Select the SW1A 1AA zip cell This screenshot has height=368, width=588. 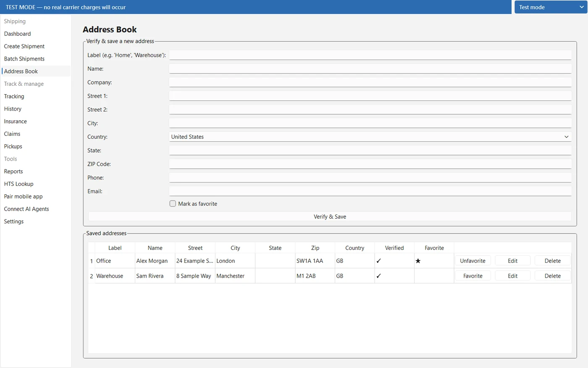point(315,261)
